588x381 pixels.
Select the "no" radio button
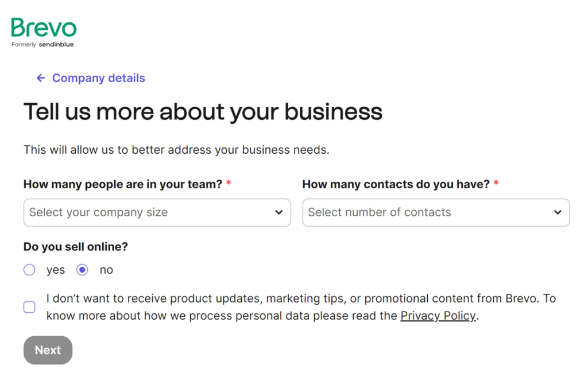point(83,270)
